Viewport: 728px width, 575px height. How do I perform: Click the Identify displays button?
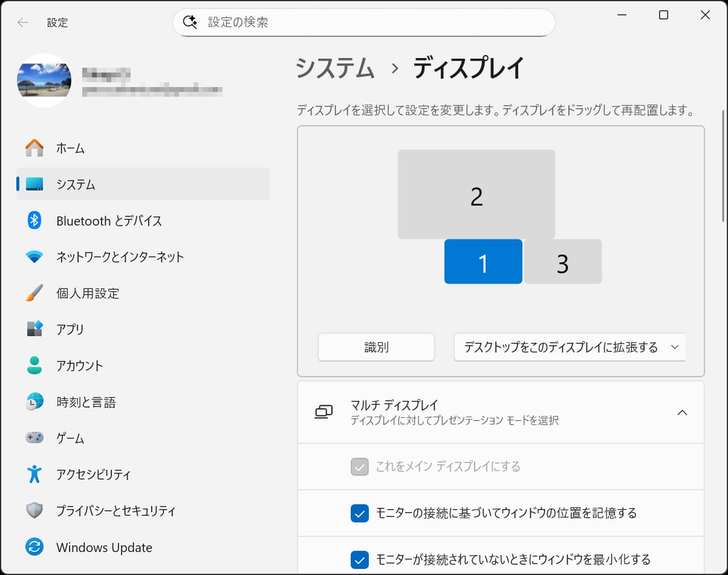click(376, 347)
